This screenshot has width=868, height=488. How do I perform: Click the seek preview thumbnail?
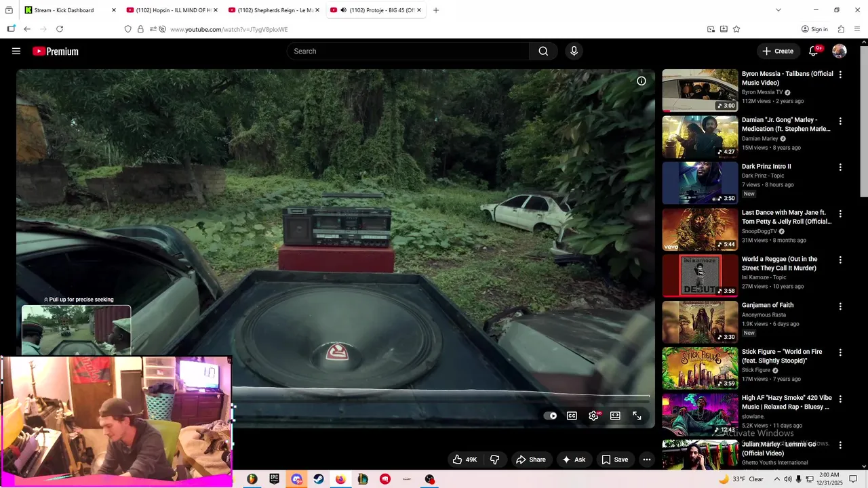[x=77, y=330]
